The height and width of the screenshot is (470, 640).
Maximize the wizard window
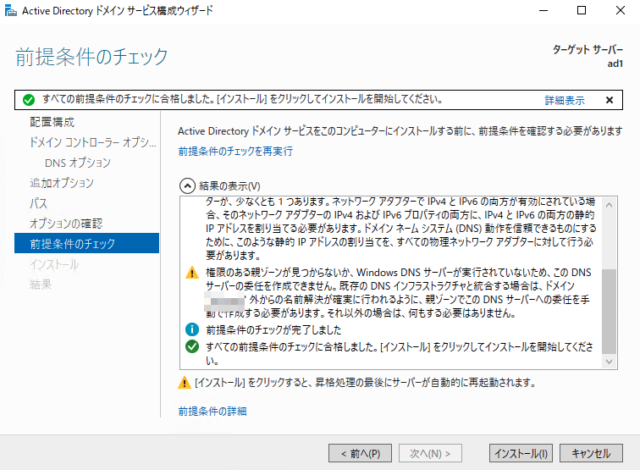[582, 11]
